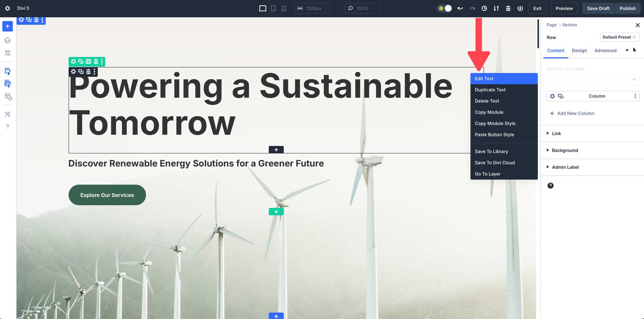Choose Paste Button Style in context menu
644x319 pixels.
(x=504, y=134)
